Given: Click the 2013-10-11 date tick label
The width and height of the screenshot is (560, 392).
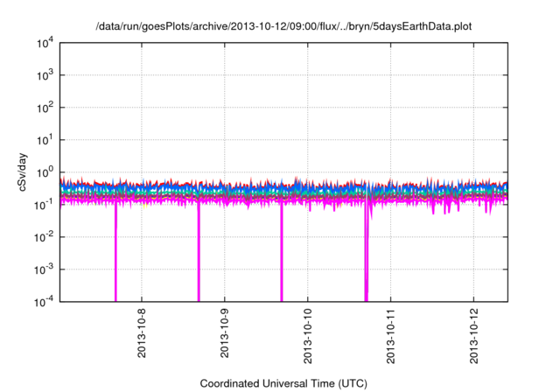Looking at the screenshot, I should tap(391, 336).
